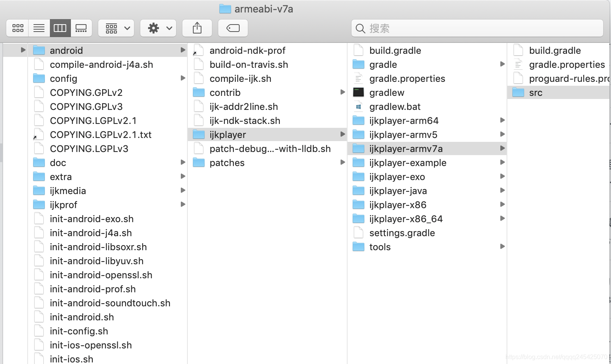The image size is (611, 364).
Task: Expand the contrib folder arrow
Action: [343, 92]
